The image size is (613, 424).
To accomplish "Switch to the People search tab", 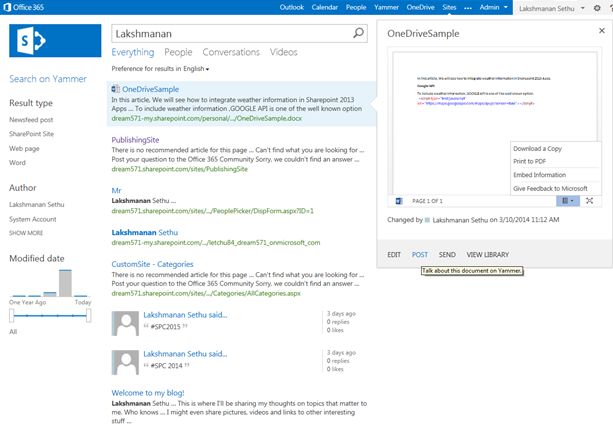I will pyautogui.click(x=178, y=52).
